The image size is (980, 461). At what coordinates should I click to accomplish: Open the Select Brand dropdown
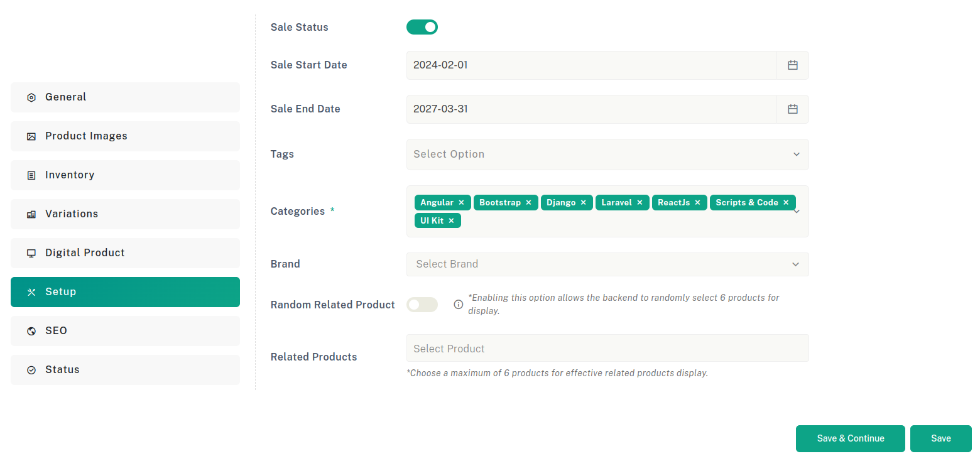tap(607, 264)
